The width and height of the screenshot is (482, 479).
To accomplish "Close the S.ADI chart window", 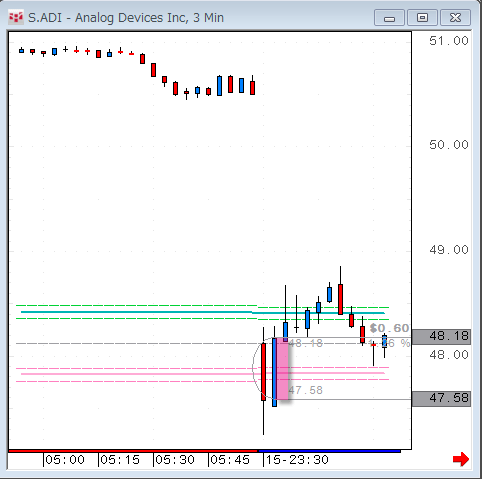I will pos(455,18).
